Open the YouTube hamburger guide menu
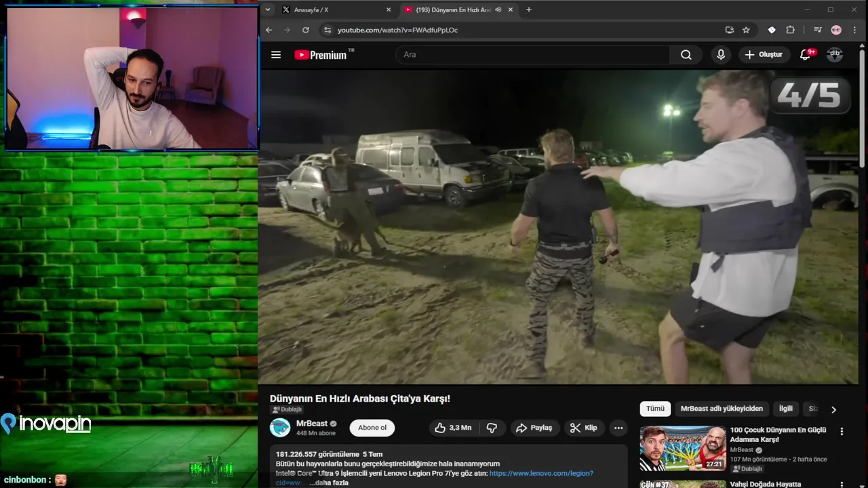Viewport: 868px width, 488px height. click(x=276, y=55)
